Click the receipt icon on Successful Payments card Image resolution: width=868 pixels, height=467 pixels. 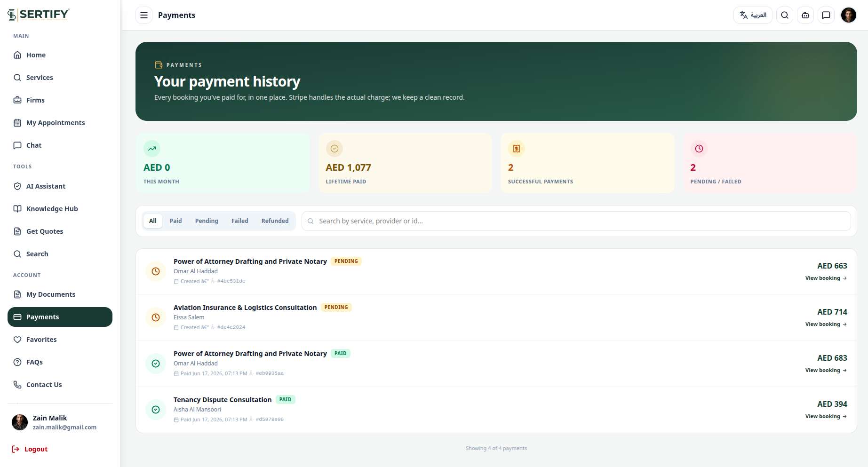coord(517,149)
